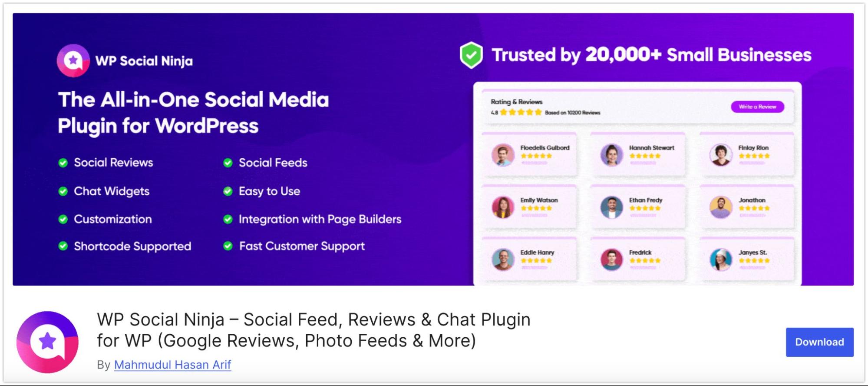Screen dimensions: 868x386
Task: Click the large plugin icon beside the title
Action: coord(47,342)
